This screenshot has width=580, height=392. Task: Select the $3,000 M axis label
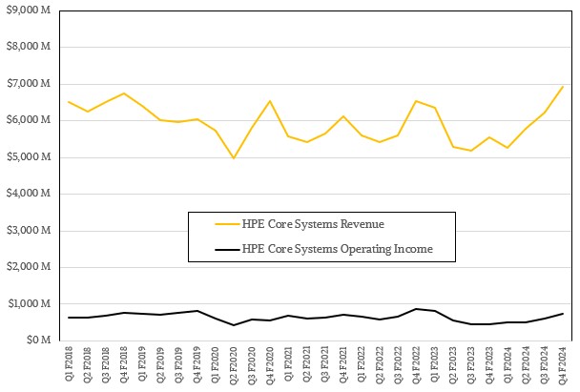29,231
